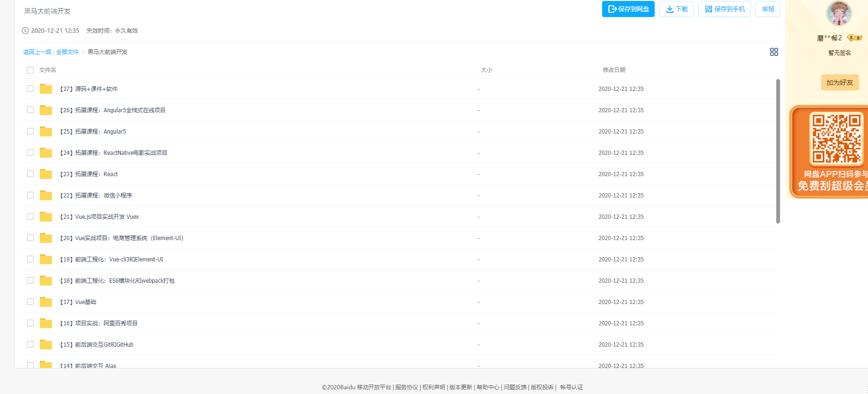Click folder icon of 【19】前端工程化 Vue-cli3
The height and width of the screenshot is (394, 868).
click(46, 259)
